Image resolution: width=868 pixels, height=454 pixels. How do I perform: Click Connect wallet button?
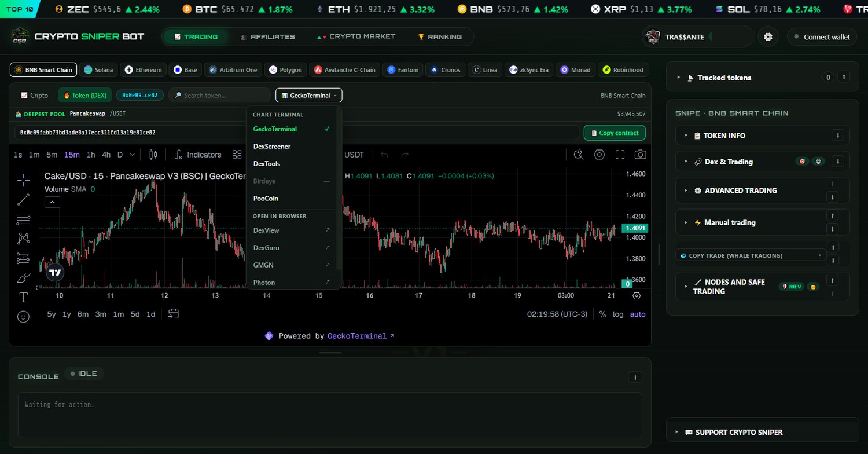pos(822,37)
